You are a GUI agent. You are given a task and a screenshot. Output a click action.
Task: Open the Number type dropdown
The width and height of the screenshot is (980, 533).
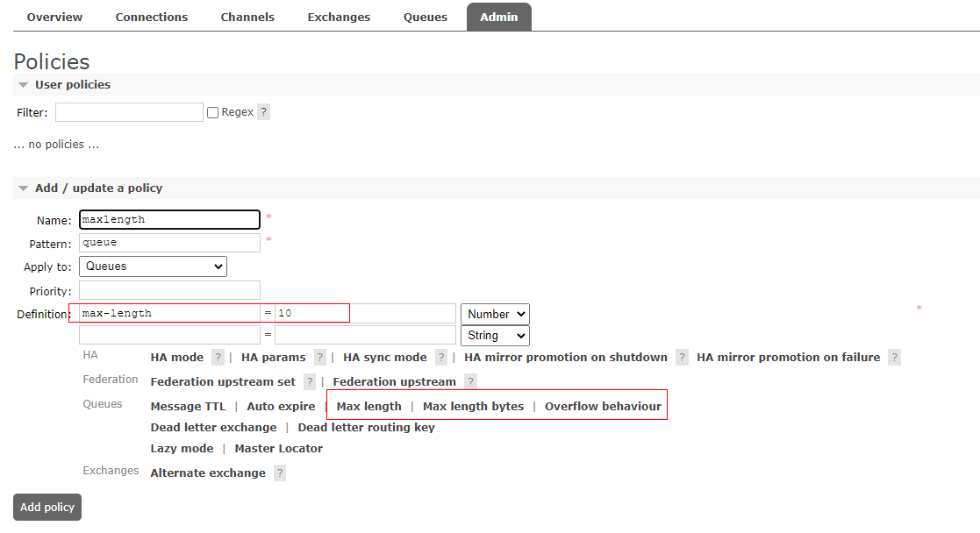[495, 314]
